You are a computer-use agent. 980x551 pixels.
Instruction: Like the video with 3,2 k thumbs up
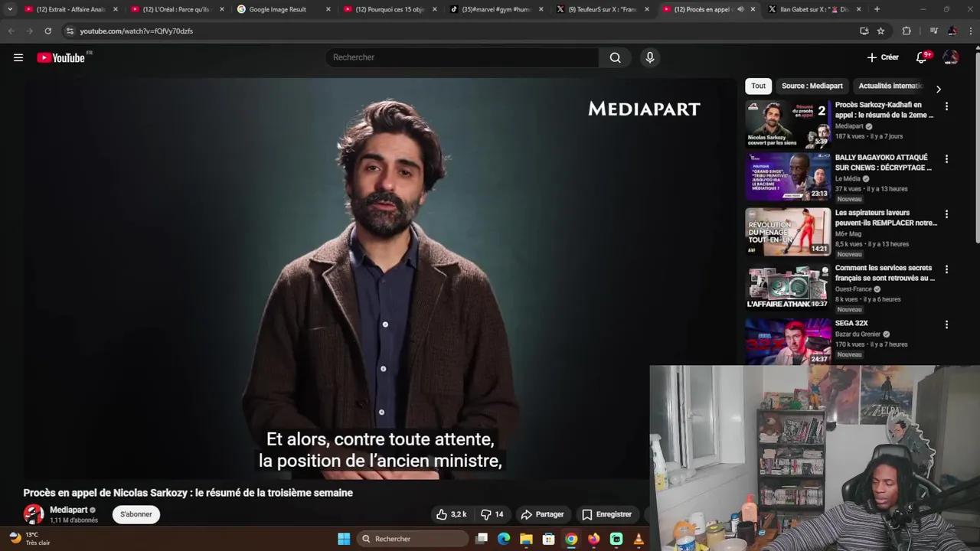tap(452, 514)
